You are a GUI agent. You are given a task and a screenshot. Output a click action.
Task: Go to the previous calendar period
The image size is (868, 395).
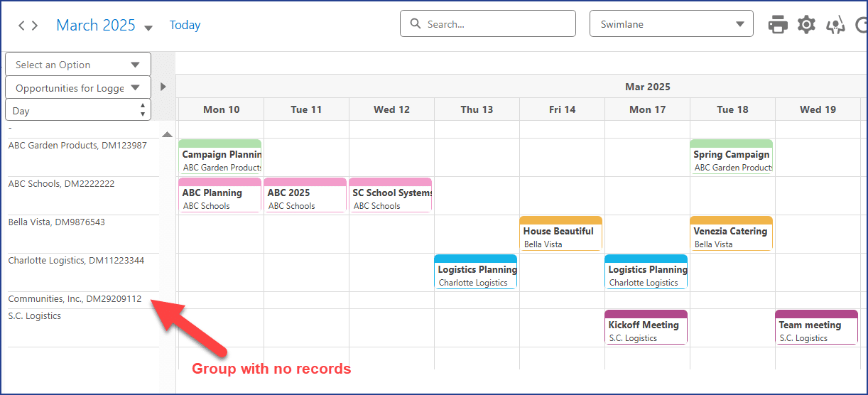coord(21,26)
